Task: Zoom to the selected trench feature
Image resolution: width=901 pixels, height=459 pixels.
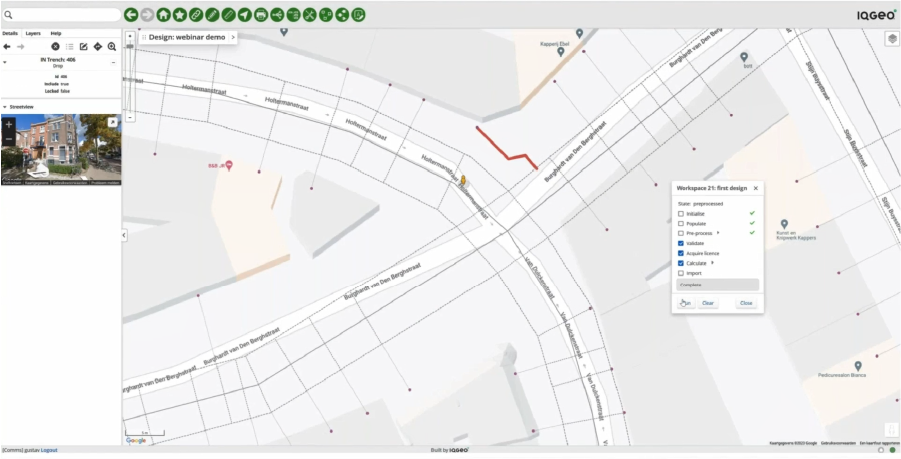Action: [x=112, y=47]
